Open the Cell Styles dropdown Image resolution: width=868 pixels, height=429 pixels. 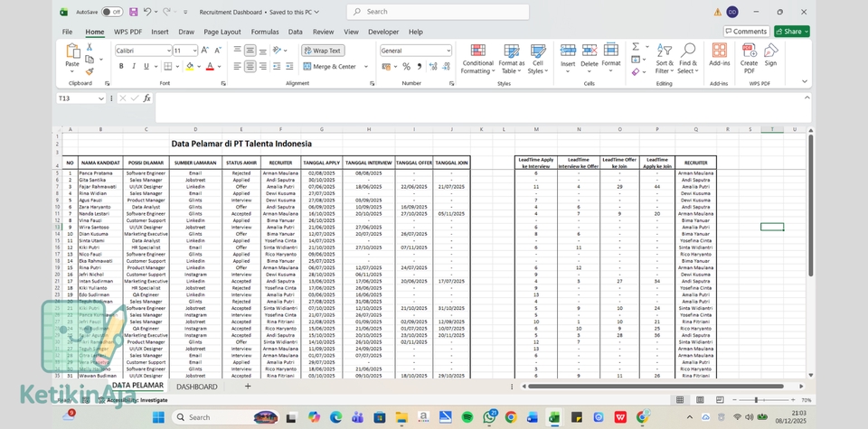pyautogui.click(x=537, y=59)
